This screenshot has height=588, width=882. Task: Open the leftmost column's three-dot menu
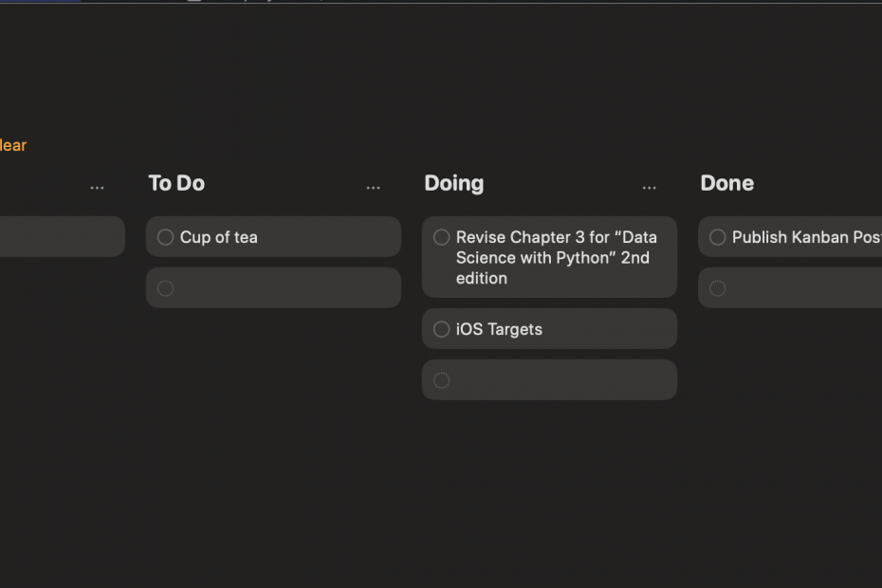click(x=97, y=188)
